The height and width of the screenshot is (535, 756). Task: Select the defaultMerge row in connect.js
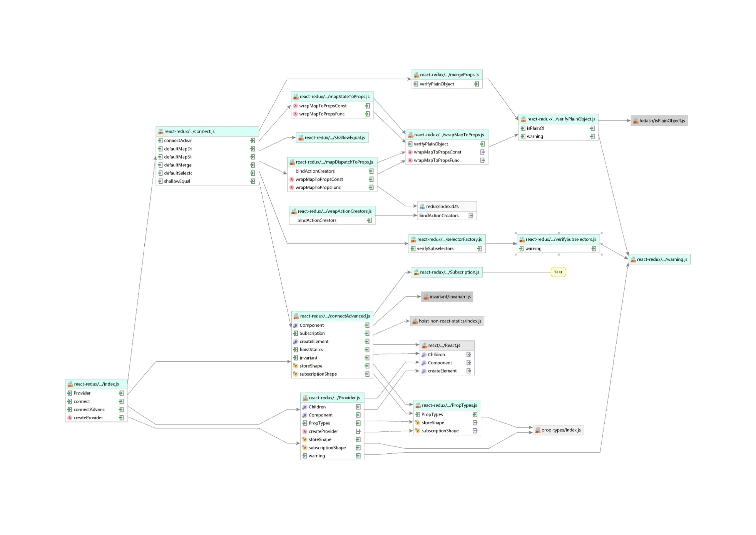(x=207, y=165)
